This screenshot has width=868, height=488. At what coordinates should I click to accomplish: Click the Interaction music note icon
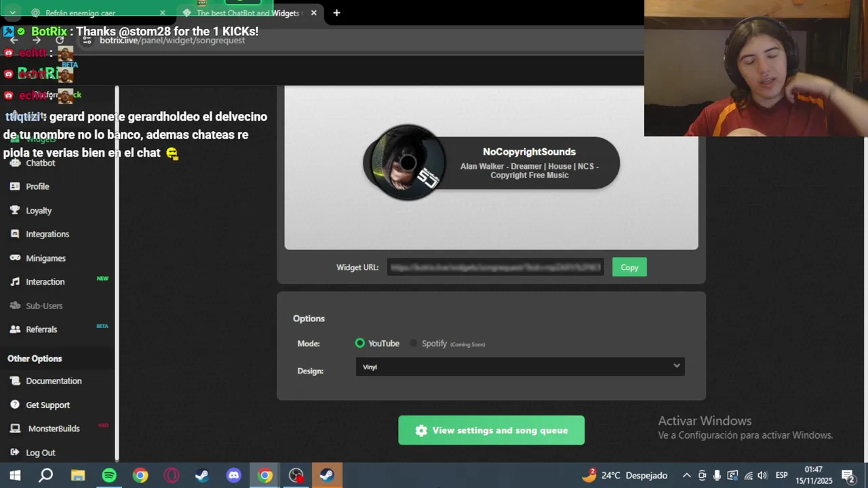coord(15,282)
